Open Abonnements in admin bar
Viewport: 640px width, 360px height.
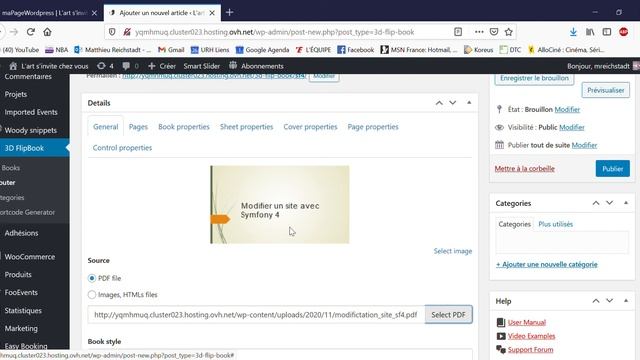point(256,66)
